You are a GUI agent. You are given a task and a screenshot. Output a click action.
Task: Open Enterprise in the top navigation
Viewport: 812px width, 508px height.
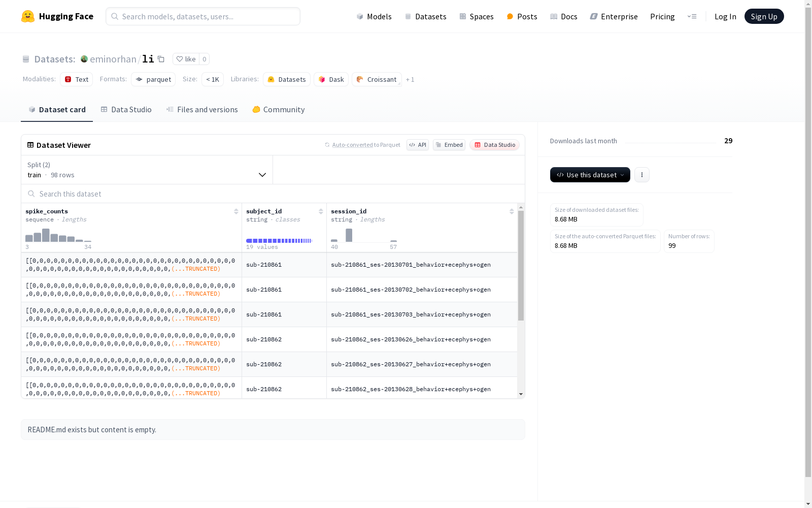tap(614, 16)
